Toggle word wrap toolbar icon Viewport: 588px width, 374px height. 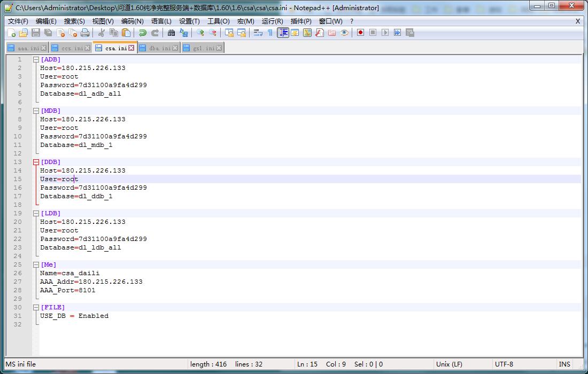[258, 33]
